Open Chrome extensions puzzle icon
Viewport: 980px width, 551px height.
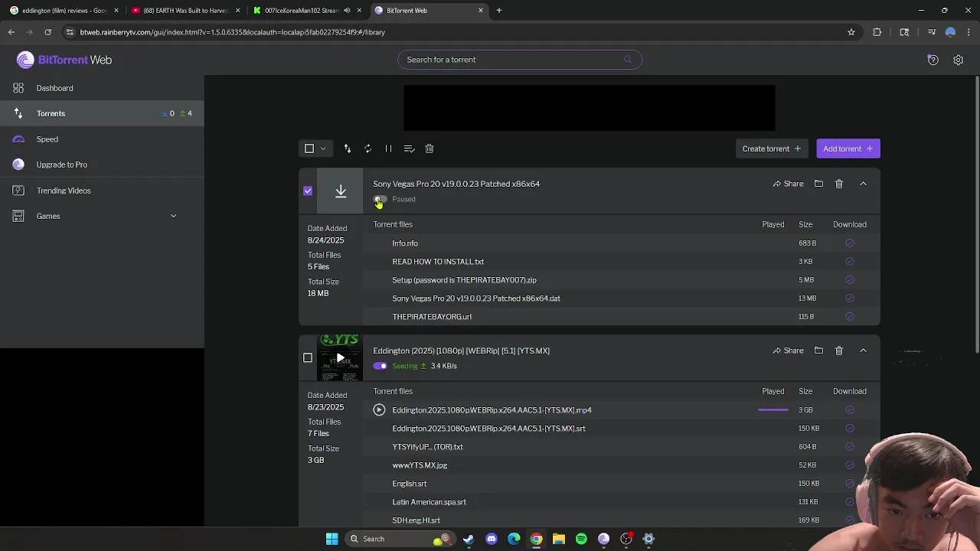click(877, 32)
